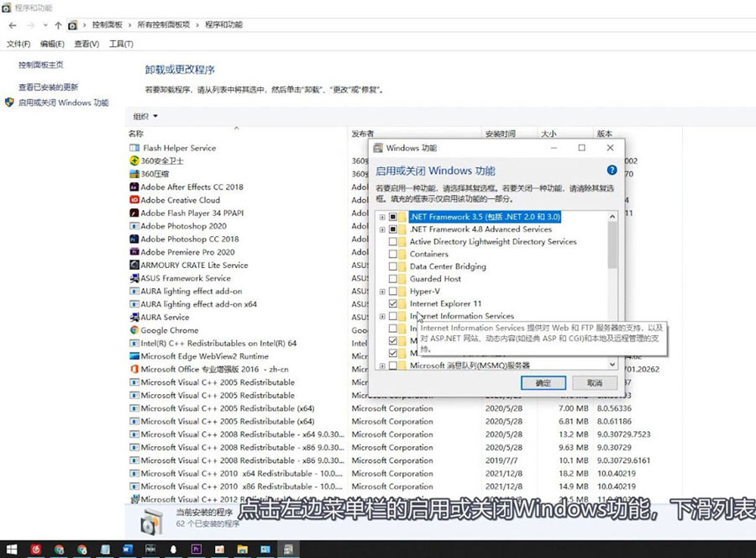Sort by the 名称 column header
The height and width of the screenshot is (558, 756).
point(236,134)
